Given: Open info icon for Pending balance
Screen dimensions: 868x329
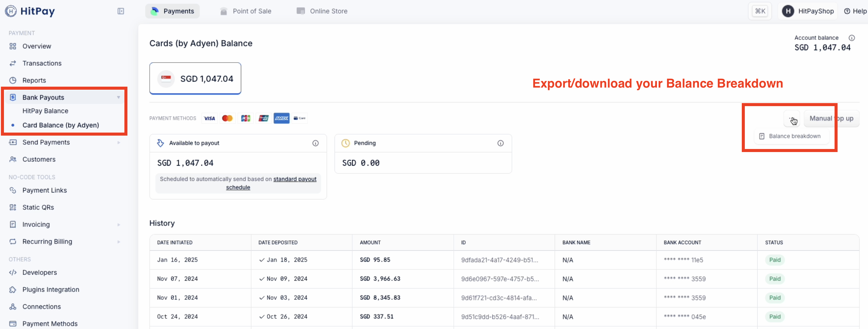Looking at the screenshot, I should pos(500,143).
